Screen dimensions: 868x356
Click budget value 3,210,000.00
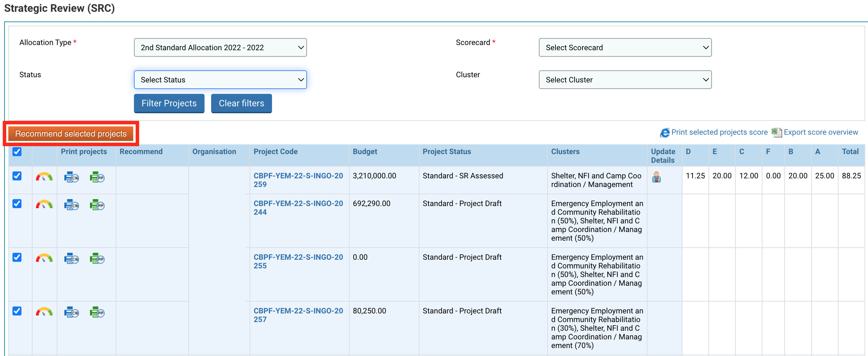click(374, 176)
